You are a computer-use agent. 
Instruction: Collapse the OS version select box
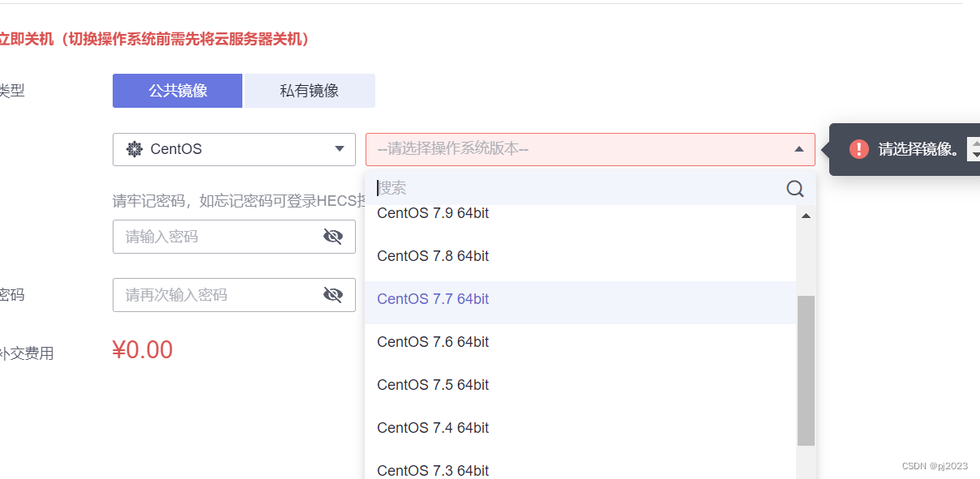[590, 149]
